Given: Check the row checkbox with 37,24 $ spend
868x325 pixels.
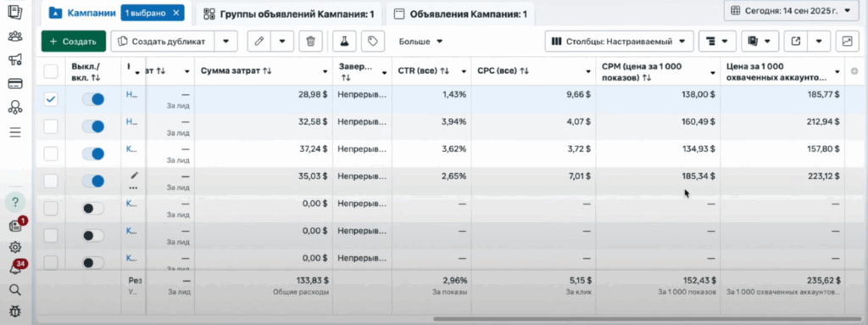Looking at the screenshot, I should point(51,154).
